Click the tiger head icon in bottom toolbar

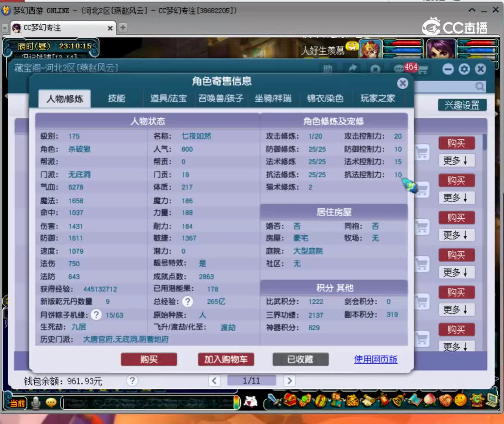point(352,401)
